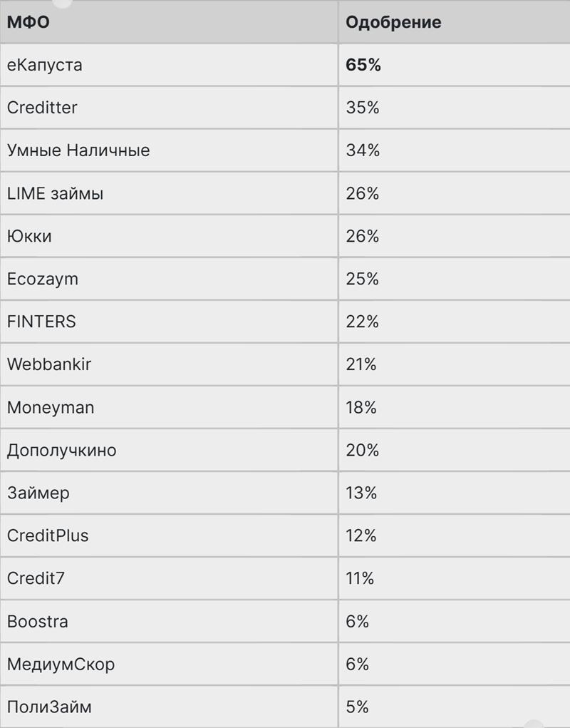Select the LIME займы entry
The height and width of the screenshot is (728, 570).
pos(55,193)
